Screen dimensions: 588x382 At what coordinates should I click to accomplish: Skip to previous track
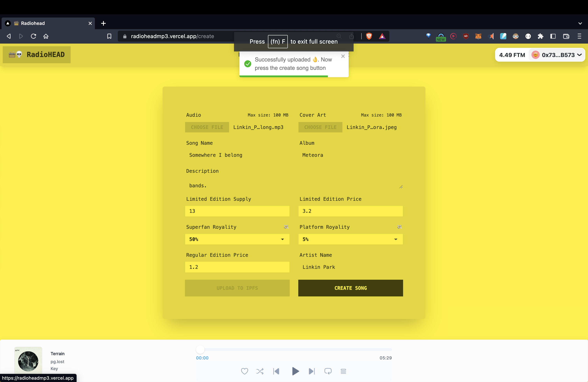[276, 371]
